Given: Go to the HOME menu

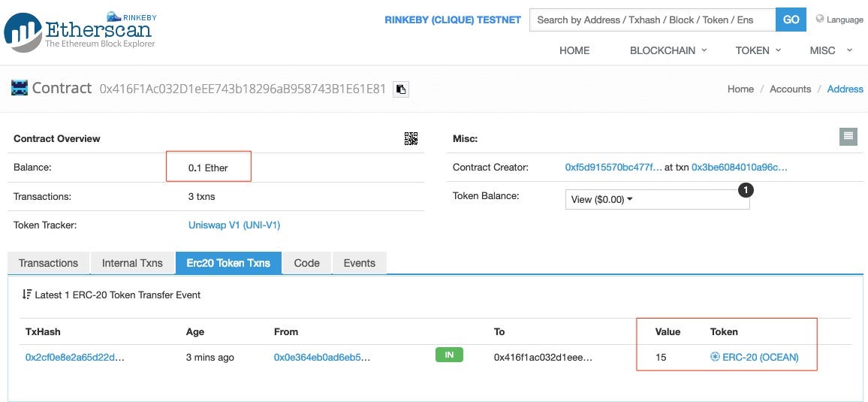Looking at the screenshot, I should tap(574, 50).
